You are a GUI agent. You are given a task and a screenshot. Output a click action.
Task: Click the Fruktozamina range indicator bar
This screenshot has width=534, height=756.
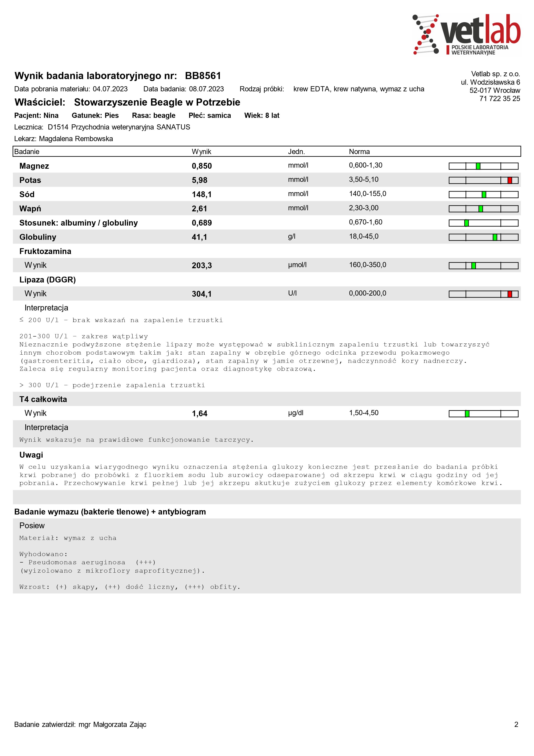pos(483,265)
